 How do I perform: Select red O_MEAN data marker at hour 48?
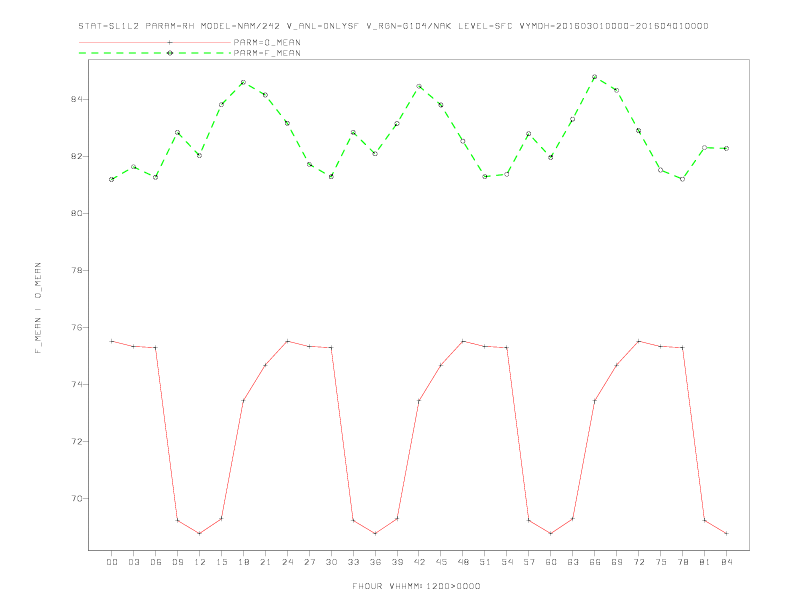coord(463,341)
